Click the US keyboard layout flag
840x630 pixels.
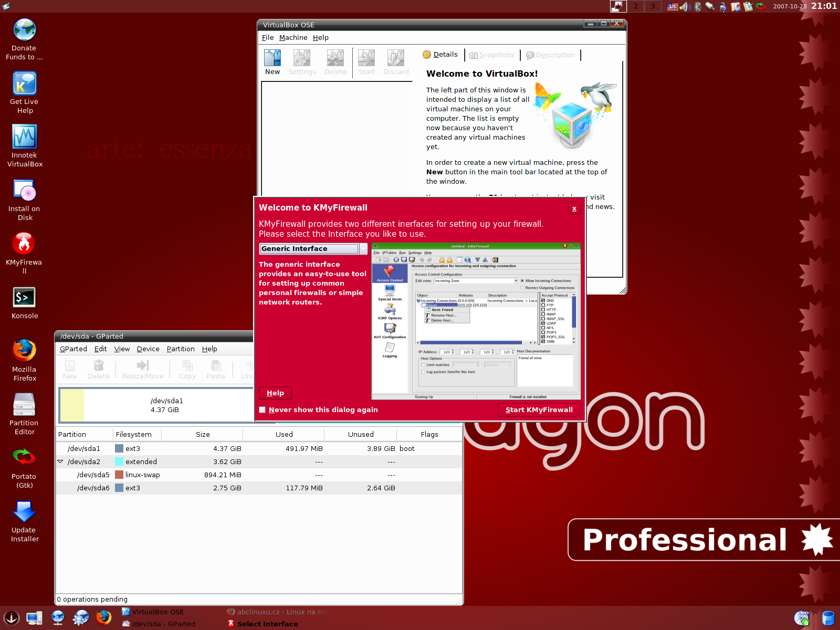pos(673,6)
